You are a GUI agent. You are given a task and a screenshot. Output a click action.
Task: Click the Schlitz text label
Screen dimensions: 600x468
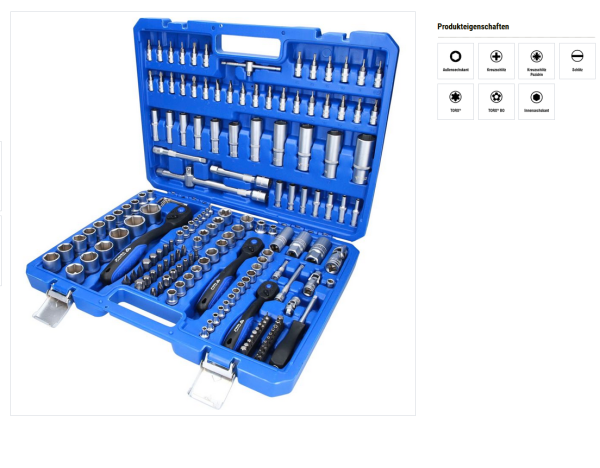click(577, 70)
